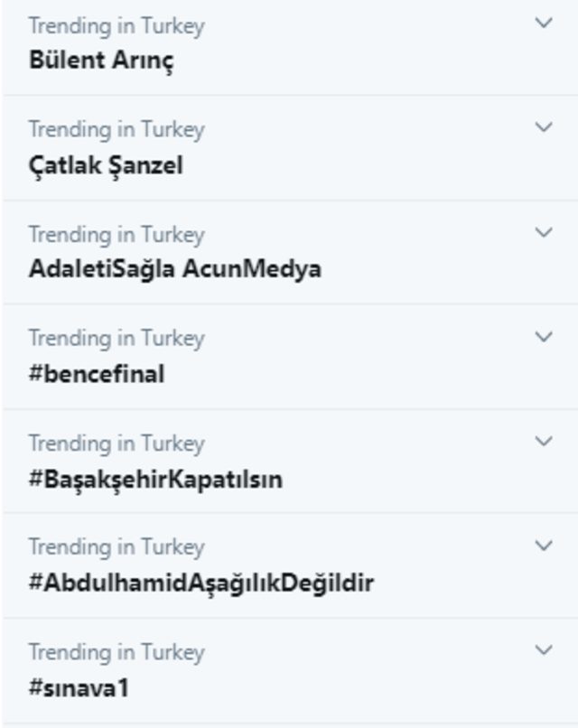Click 'Trending in Turkey' label above Çatlak Şanzel
The width and height of the screenshot is (578, 728).
(x=117, y=130)
